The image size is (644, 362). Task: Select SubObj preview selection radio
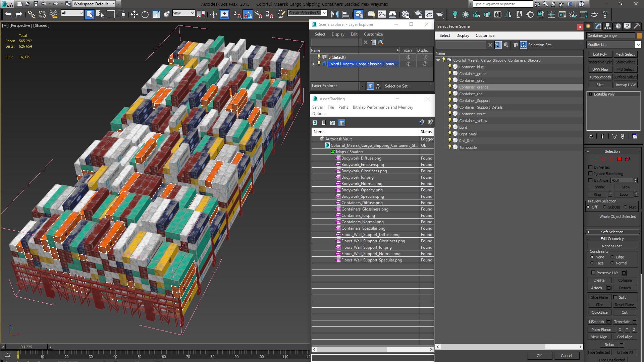click(x=604, y=207)
